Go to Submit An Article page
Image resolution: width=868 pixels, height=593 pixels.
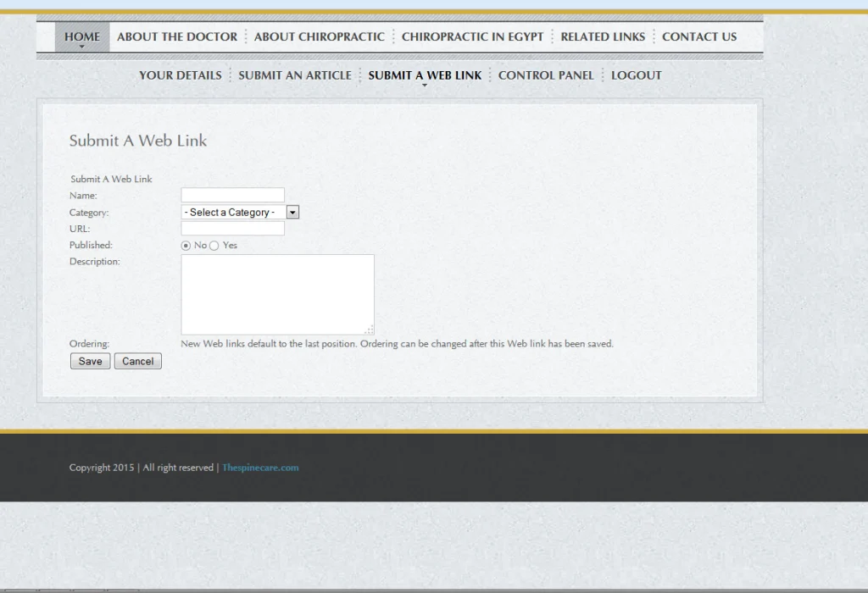click(x=295, y=75)
